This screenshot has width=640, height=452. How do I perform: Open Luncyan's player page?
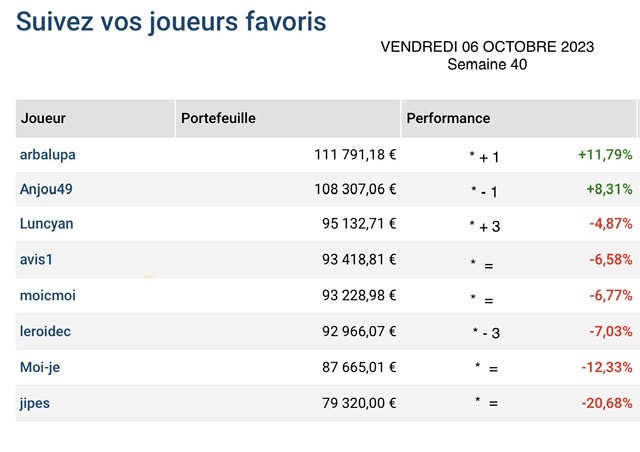46,224
